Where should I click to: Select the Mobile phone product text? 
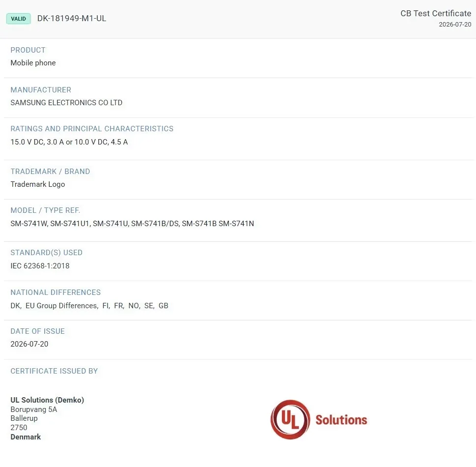coord(33,62)
